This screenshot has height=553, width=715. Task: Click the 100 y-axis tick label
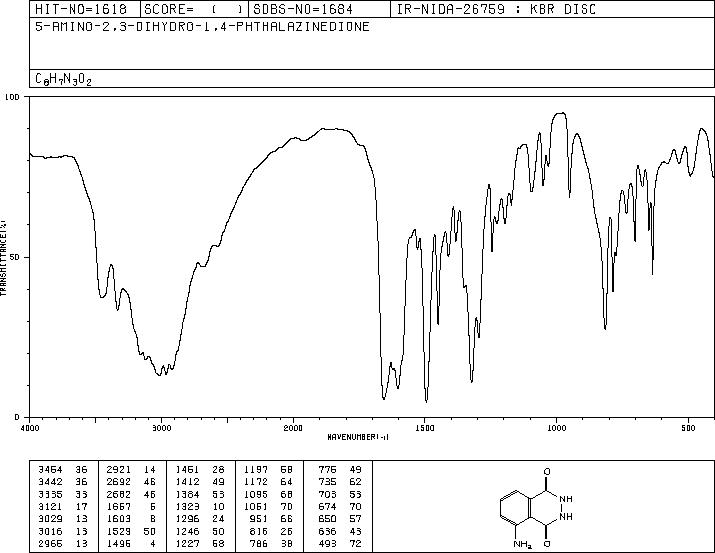pos(12,97)
